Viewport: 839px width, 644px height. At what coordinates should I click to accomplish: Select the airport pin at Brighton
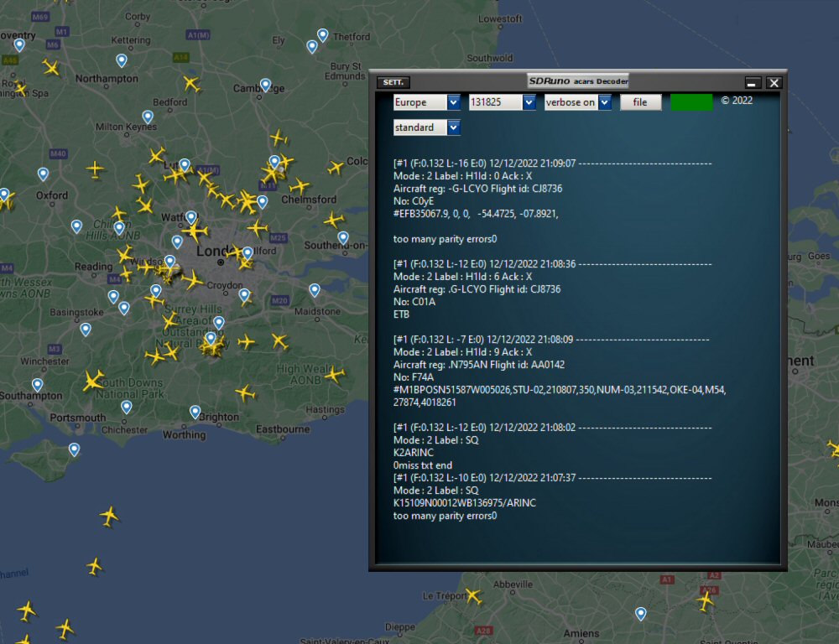pyautogui.click(x=195, y=412)
